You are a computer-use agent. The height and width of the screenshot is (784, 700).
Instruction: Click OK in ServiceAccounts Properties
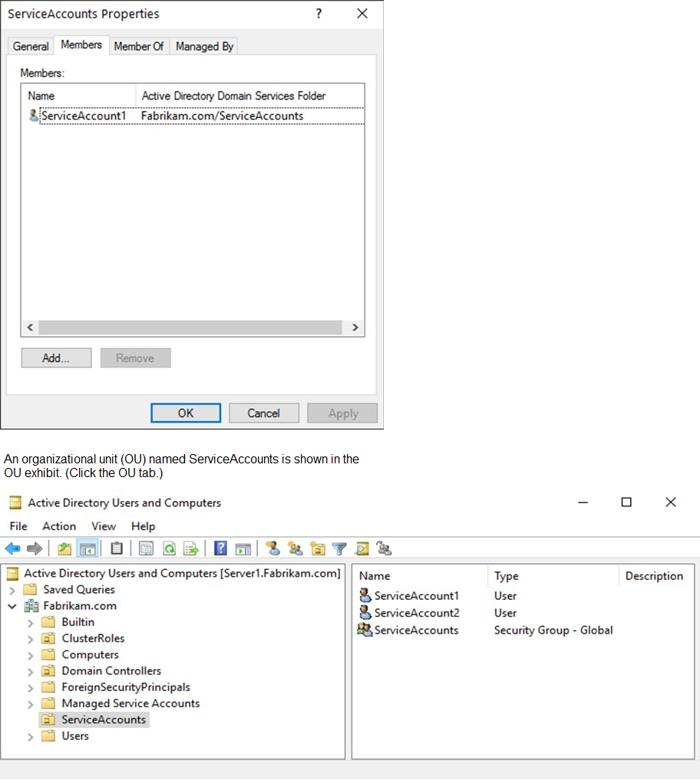point(186,413)
